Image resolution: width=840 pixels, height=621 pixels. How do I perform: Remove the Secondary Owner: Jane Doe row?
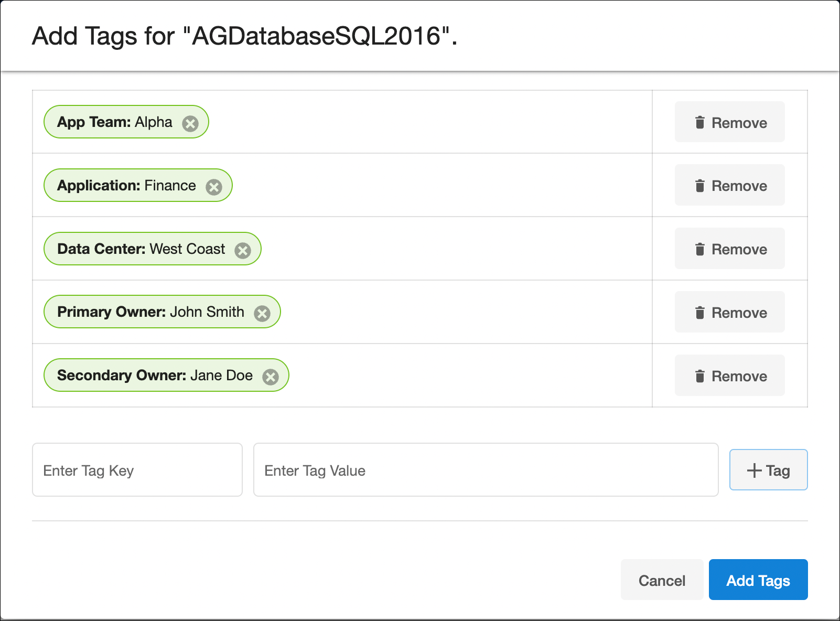pyautogui.click(x=729, y=376)
